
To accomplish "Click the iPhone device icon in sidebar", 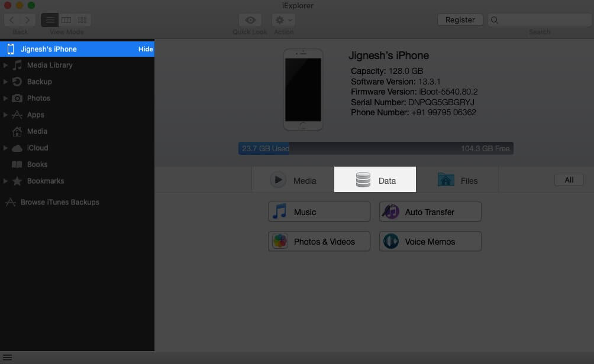I will (x=11, y=49).
